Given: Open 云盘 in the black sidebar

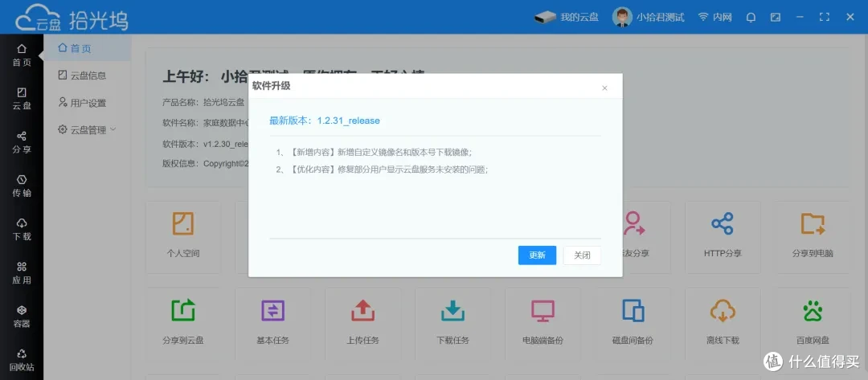Looking at the screenshot, I should [22, 99].
